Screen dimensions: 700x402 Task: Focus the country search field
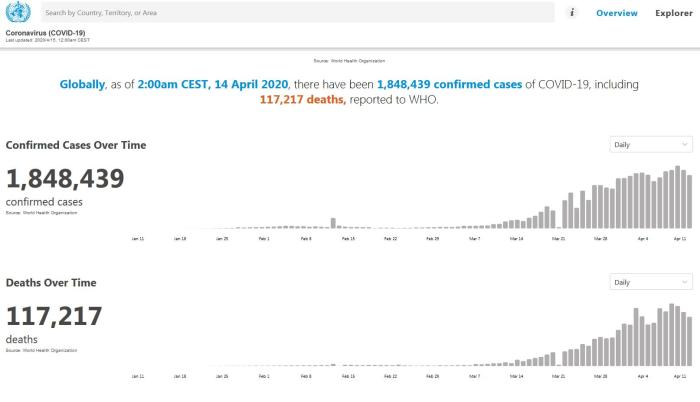[x=298, y=13]
